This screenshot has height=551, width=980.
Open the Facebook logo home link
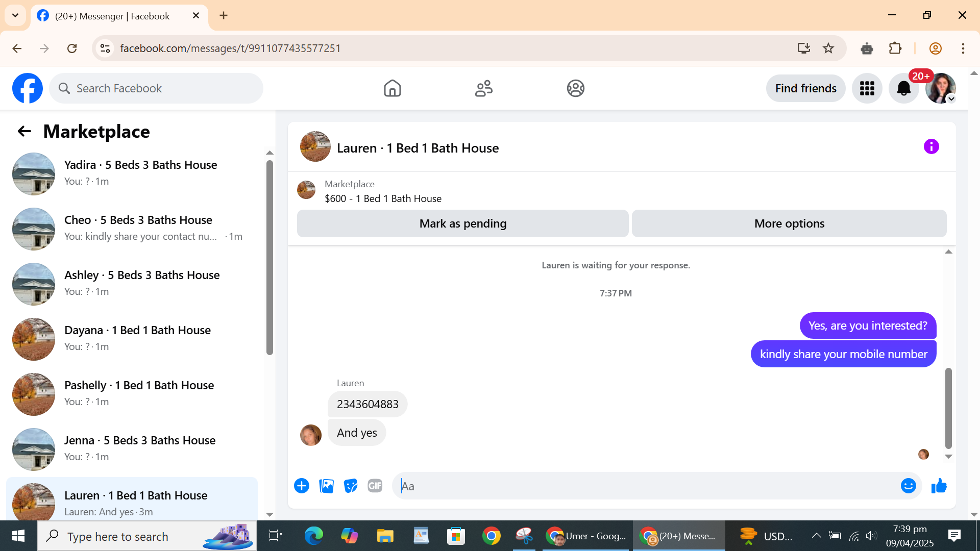(28, 88)
